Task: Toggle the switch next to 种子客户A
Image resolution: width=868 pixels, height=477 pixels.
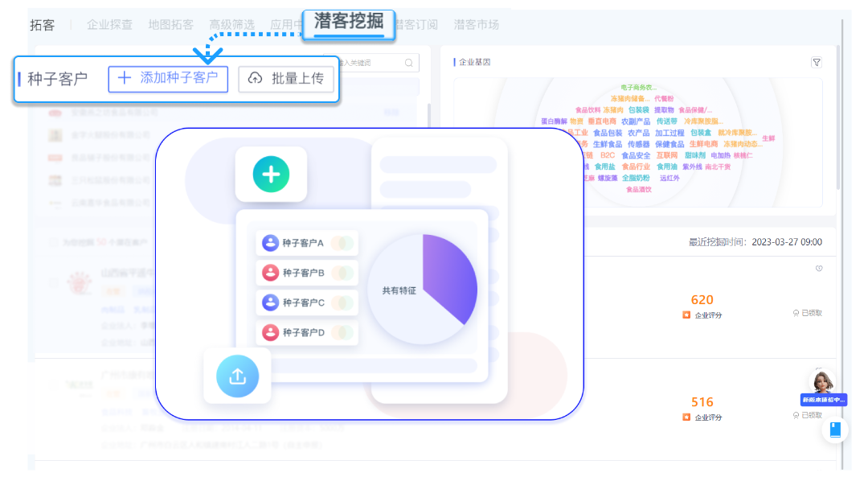Action: click(x=341, y=243)
